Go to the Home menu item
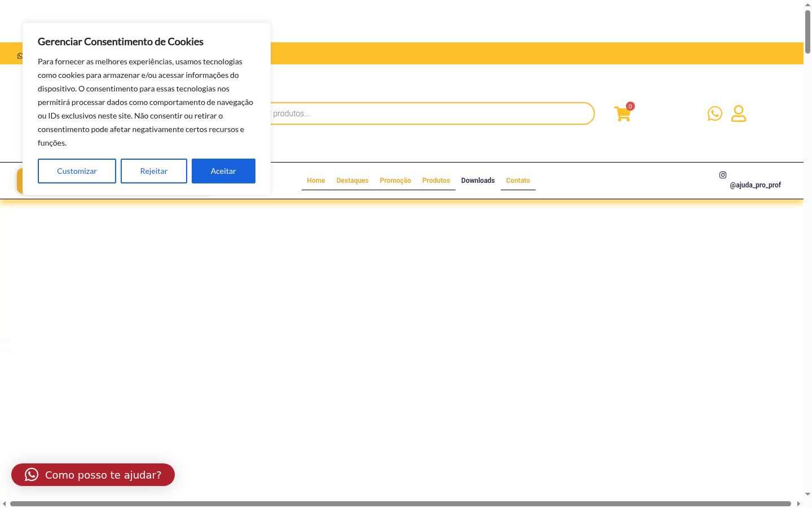Viewport: 812px width, 508px height. (x=316, y=181)
